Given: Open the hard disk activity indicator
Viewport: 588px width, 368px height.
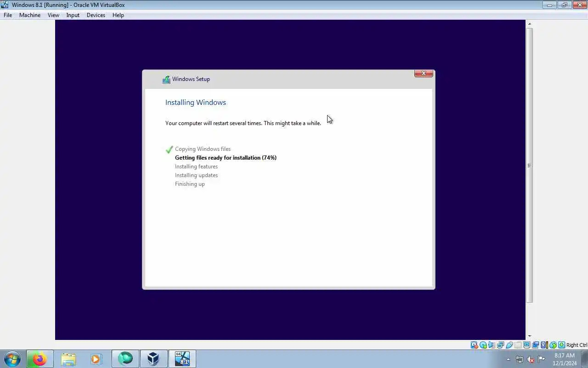Looking at the screenshot, I should point(474,345).
